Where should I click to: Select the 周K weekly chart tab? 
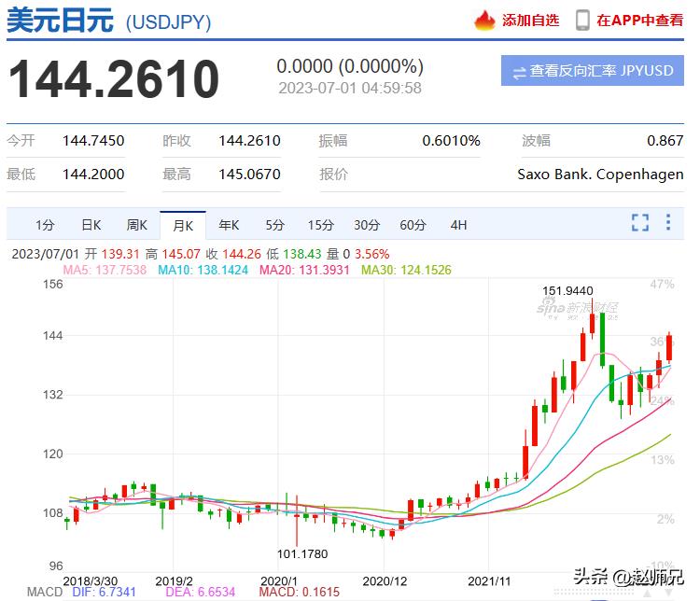137,225
